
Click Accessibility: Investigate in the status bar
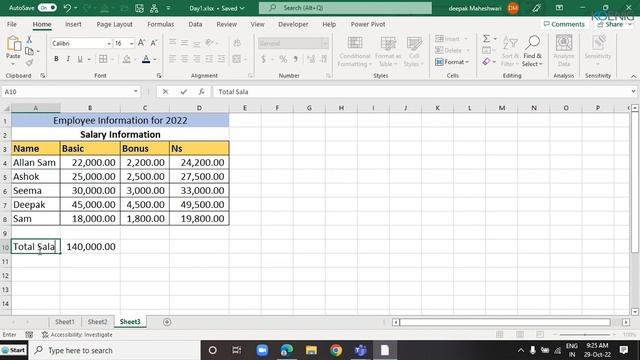coord(77,335)
